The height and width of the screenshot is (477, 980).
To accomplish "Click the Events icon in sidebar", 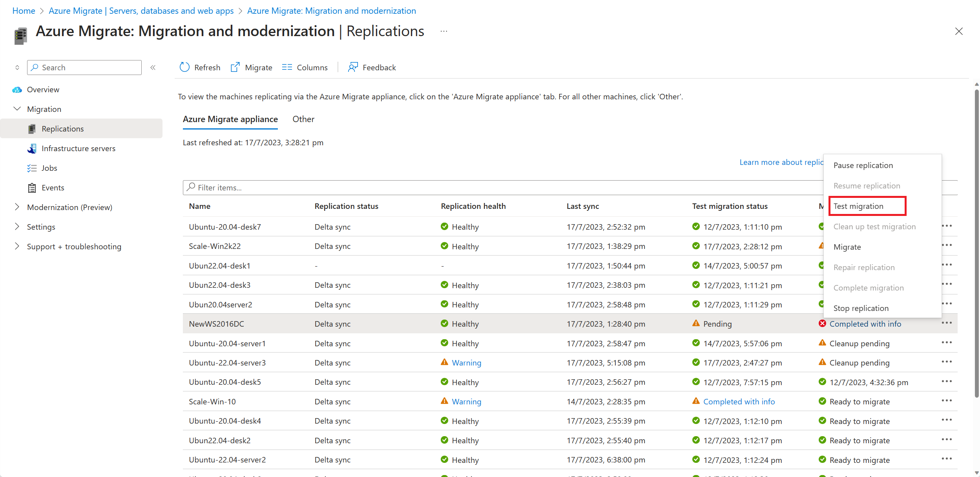I will pos(31,187).
